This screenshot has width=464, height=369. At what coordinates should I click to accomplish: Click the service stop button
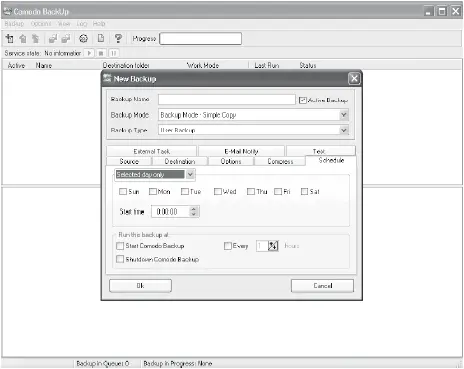[x=101, y=53]
